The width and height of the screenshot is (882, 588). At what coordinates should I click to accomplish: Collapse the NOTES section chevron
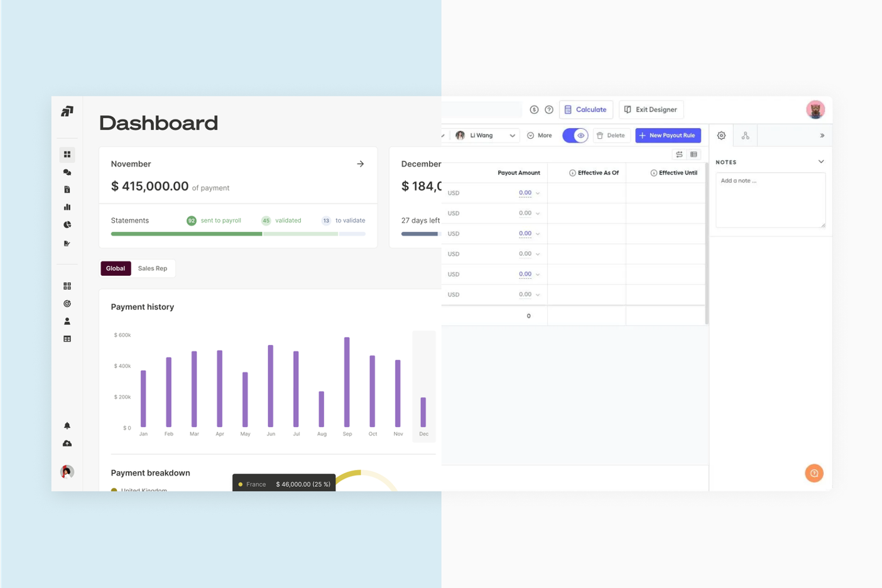821,161
